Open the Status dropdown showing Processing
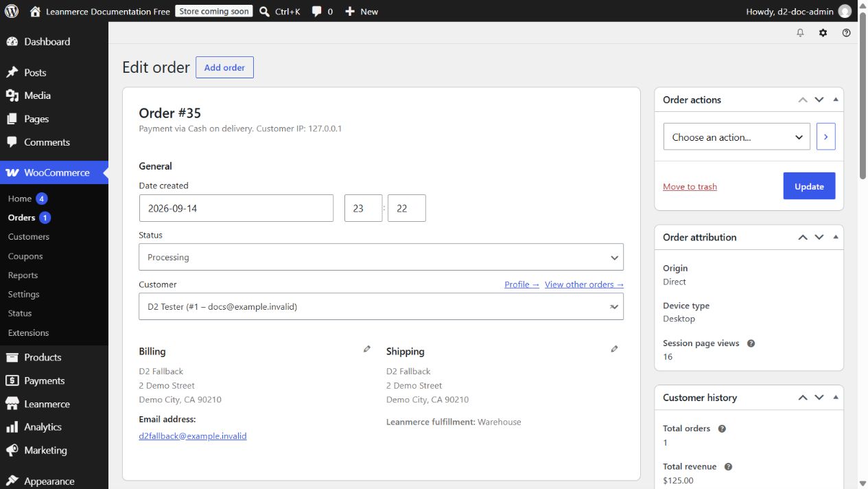This screenshot has height=489, width=868. [381, 257]
